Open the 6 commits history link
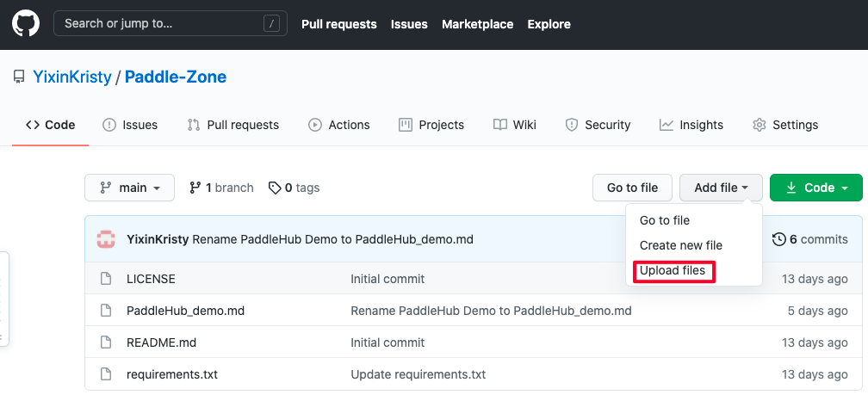Viewport: 868px width, 401px height. click(x=809, y=239)
